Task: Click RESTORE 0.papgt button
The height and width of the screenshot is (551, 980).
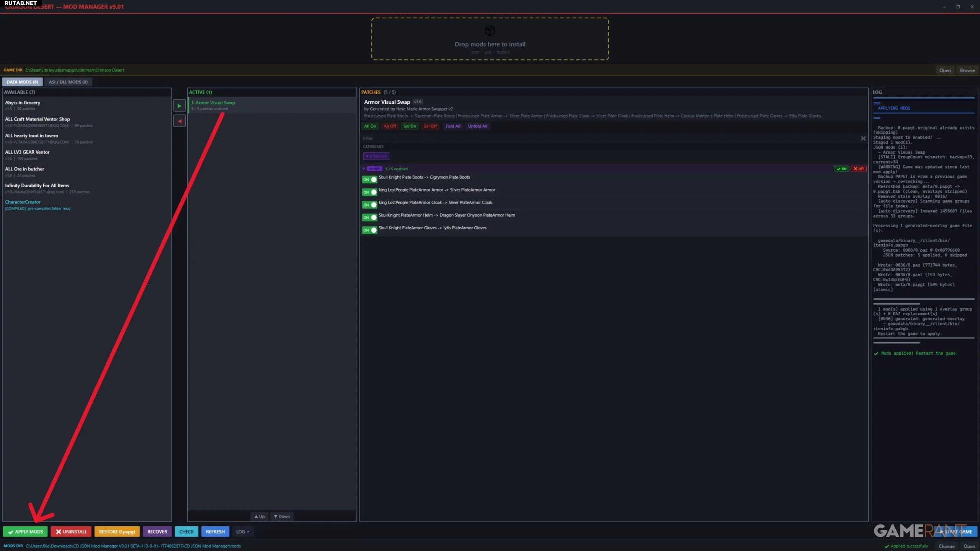Action: pos(117,531)
